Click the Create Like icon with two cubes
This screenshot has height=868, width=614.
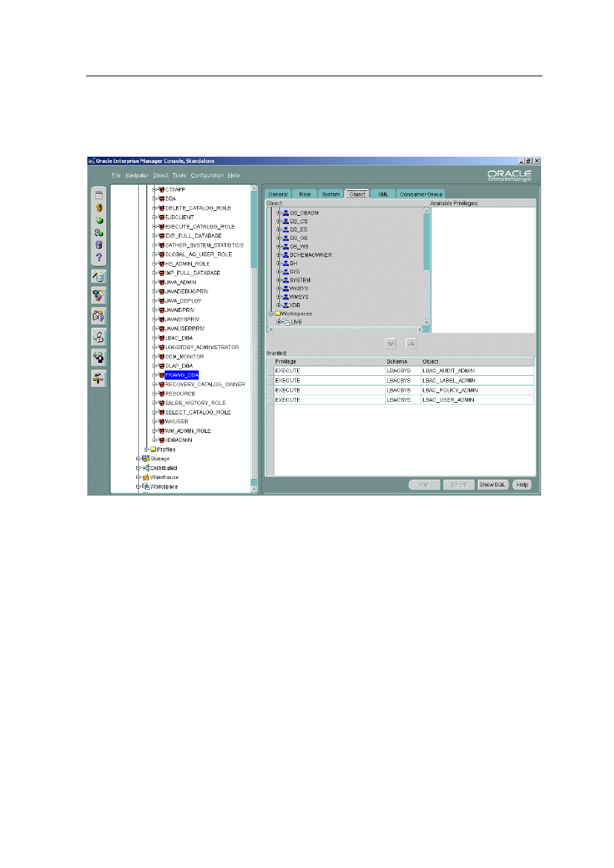pos(99,232)
